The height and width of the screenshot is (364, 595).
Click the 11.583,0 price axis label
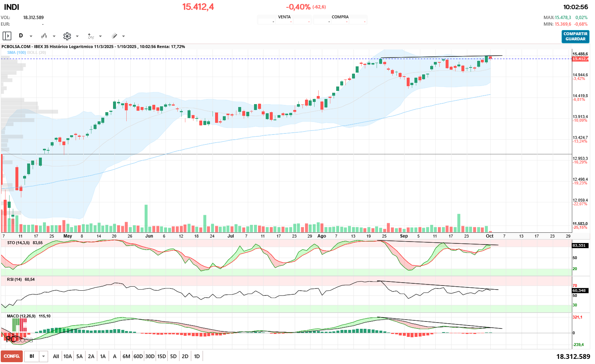(580, 224)
